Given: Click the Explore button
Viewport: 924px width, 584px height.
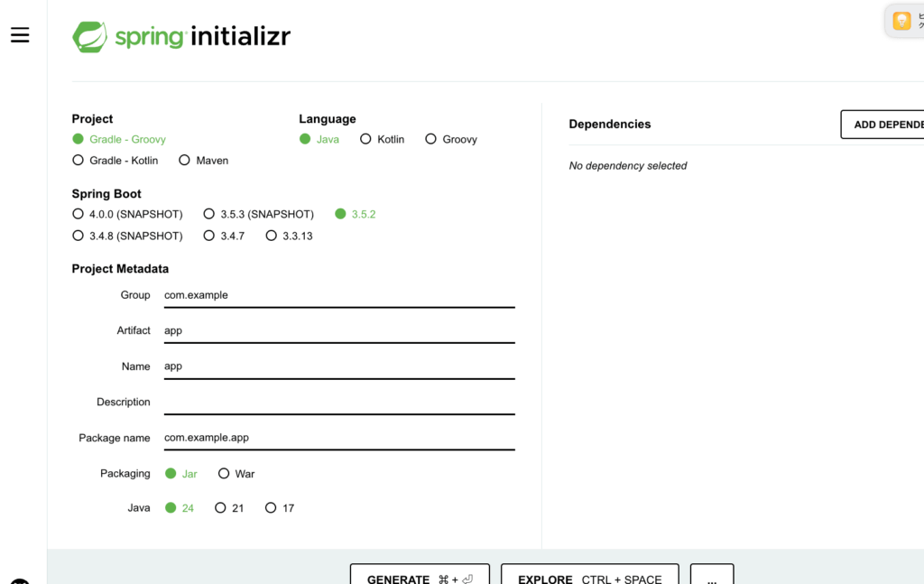Looking at the screenshot, I should (x=590, y=574).
